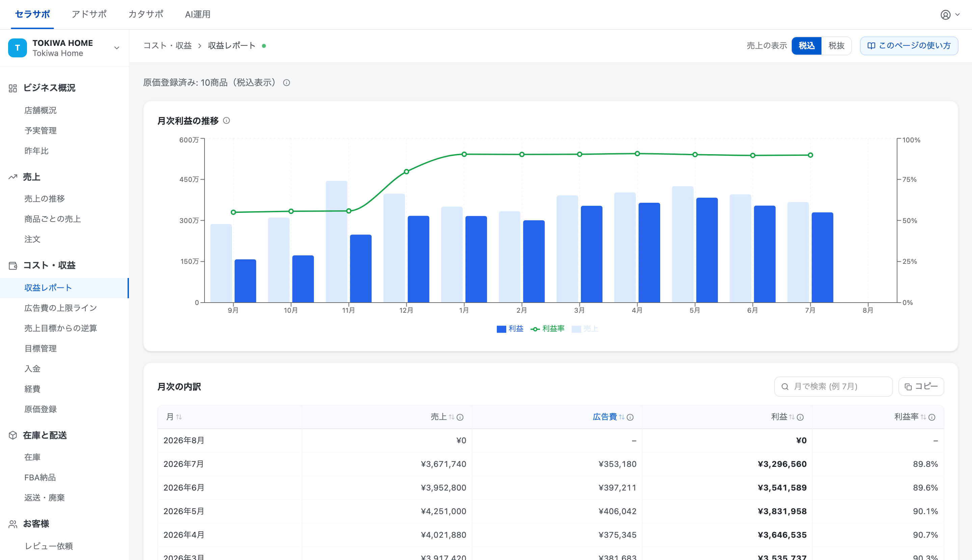Open 商品ごとの売上 page
Viewport: 972px width, 560px height.
[53, 219]
